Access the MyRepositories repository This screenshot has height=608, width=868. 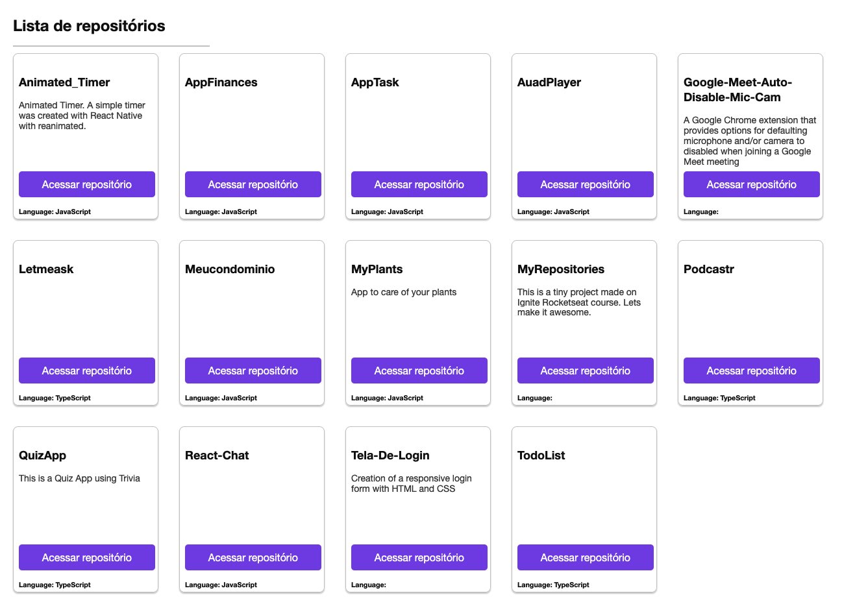tap(585, 371)
